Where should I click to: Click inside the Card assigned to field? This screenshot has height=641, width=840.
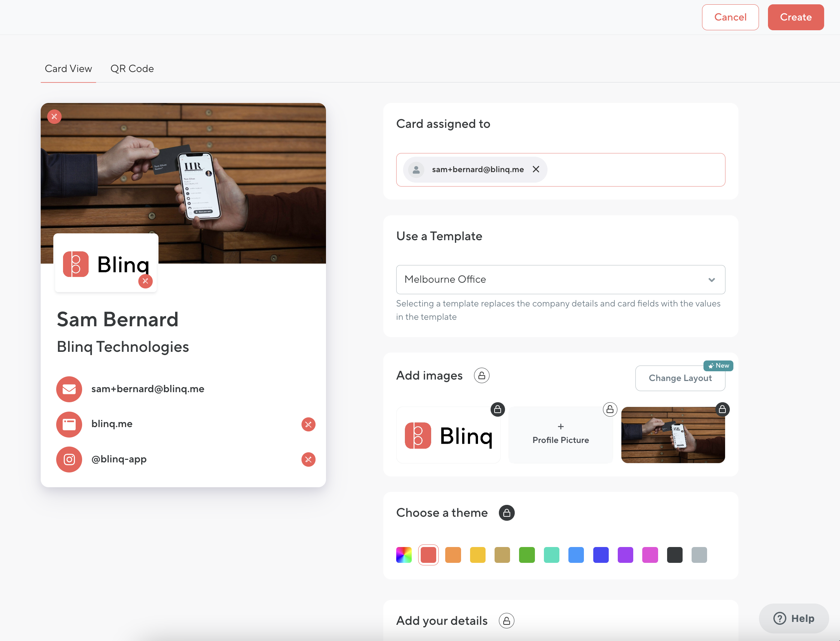tap(560, 170)
